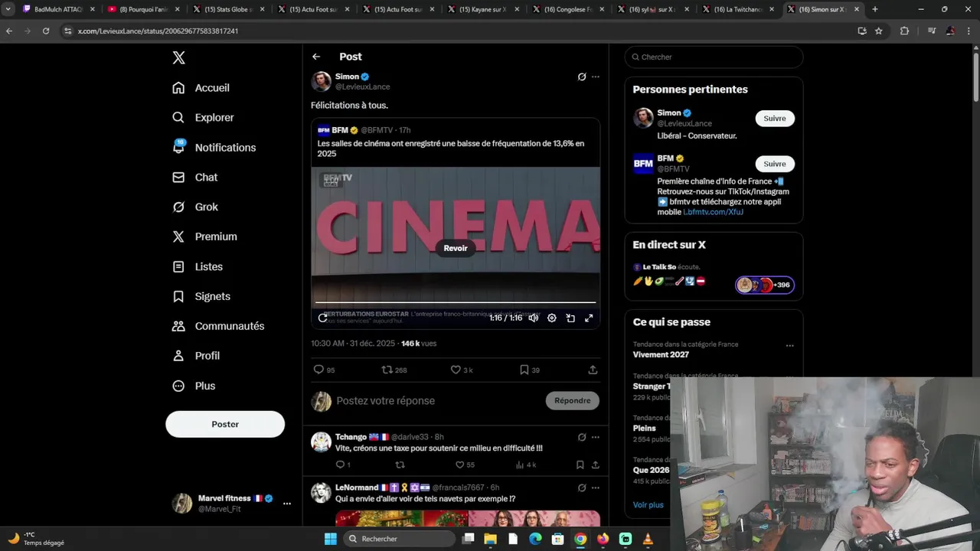Open the l.bfmtv.com/XfuJ link
Viewport: 980px width, 551px height.
pos(713,213)
